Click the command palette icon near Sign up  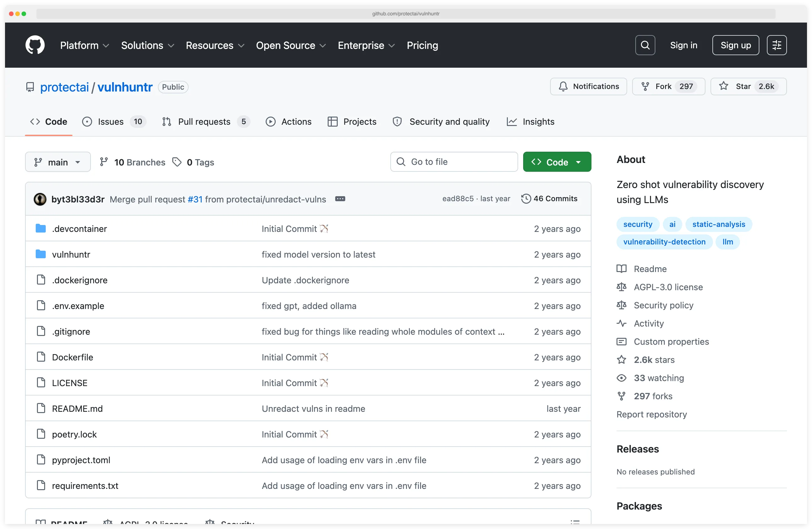tap(777, 45)
